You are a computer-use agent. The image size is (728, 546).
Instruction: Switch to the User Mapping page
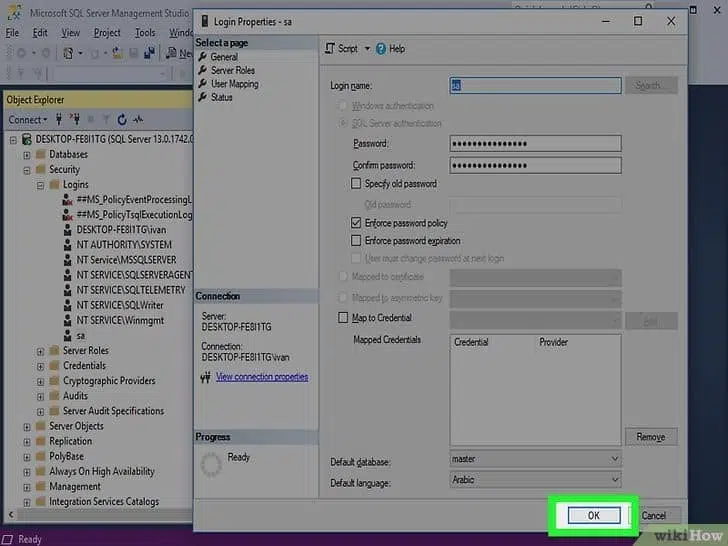pyautogui.click(x=234, y=84)
